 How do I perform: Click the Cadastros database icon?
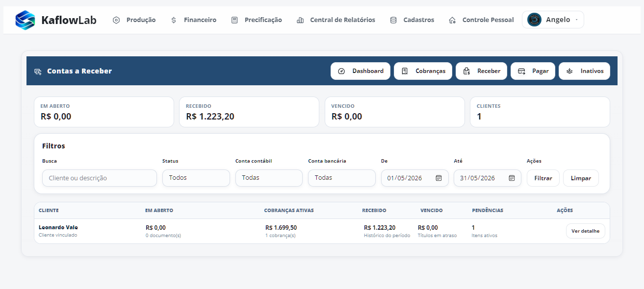pyautogui.click(x=393, y=20)
